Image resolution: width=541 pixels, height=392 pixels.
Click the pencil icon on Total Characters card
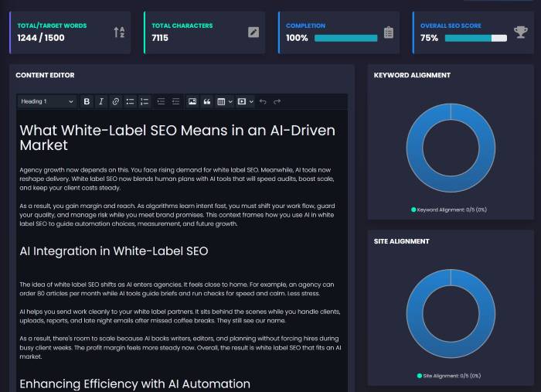[253, 32]
